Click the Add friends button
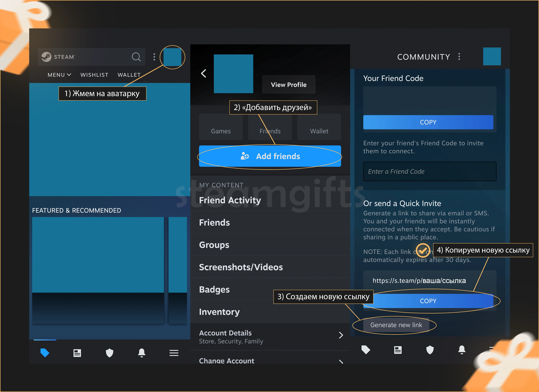539x392 pixels. pyautogui.click(x=269, y=156)
